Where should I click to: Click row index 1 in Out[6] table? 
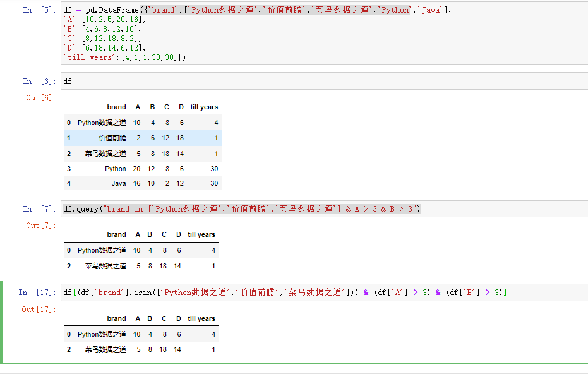[x=69, y=138]
